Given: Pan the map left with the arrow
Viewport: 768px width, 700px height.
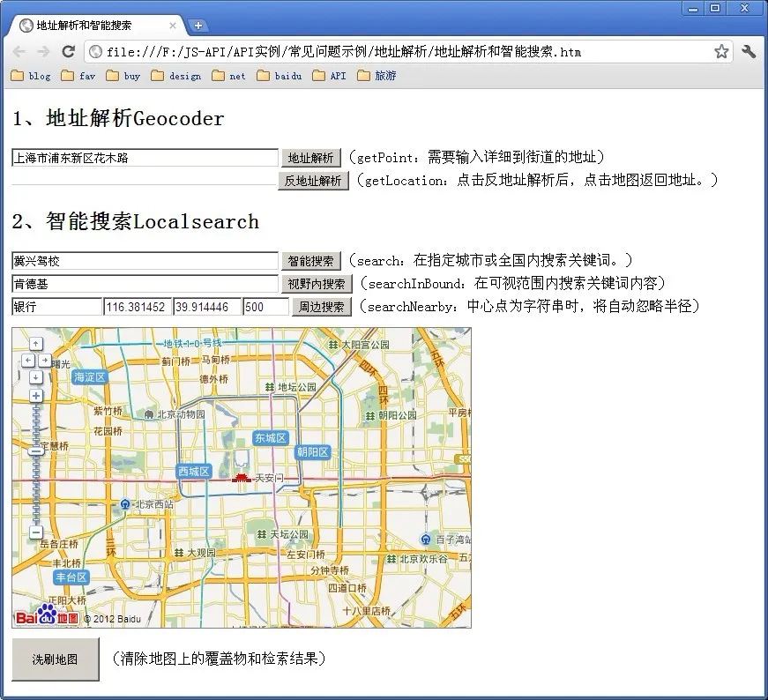Looking at the screenshot, I should (27, 361).
